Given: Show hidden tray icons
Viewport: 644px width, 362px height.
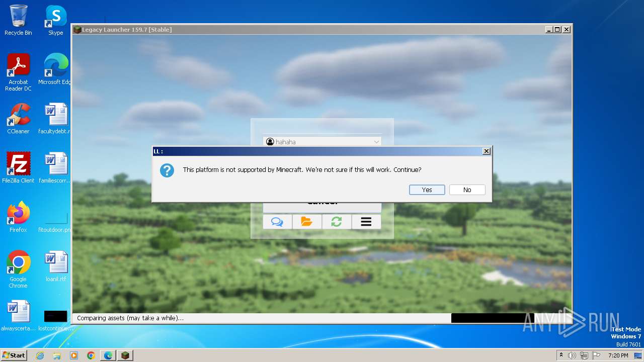Looking at the screenshot, I should [561, 355].
